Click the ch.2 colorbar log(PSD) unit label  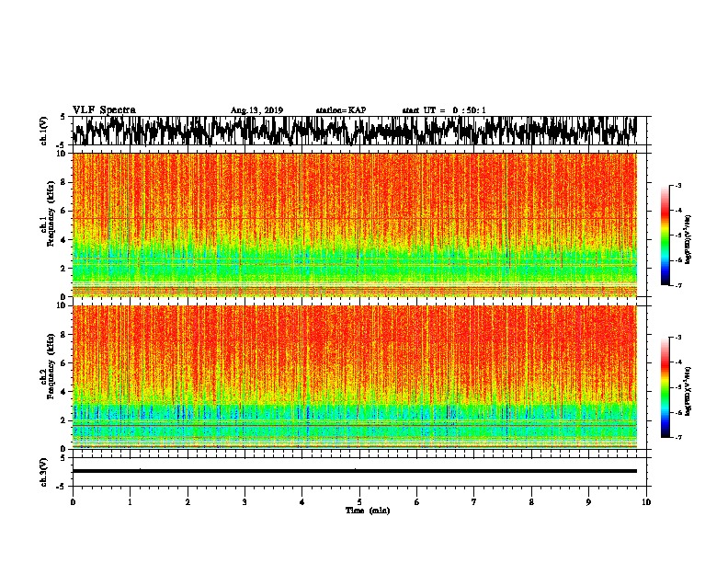688,391
